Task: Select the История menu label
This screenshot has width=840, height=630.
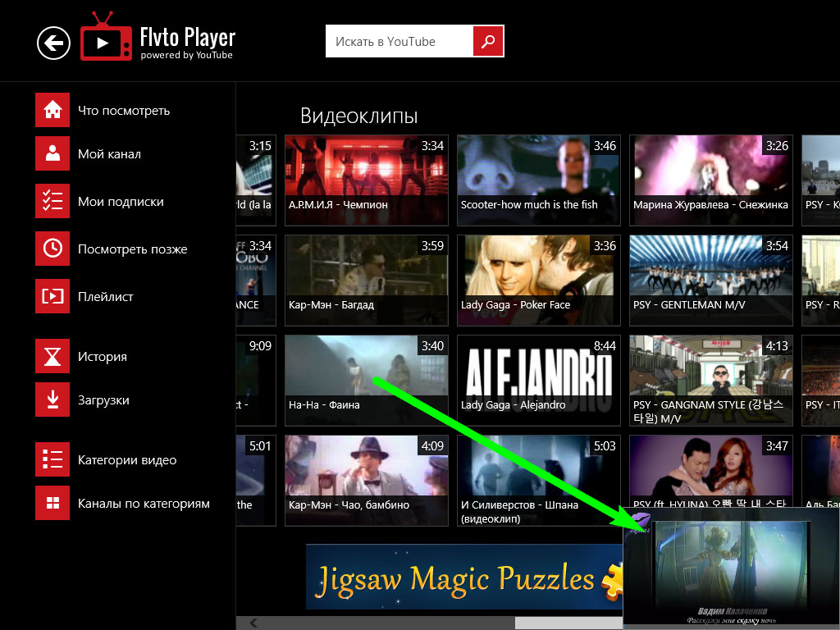Action: click(103, 357)
